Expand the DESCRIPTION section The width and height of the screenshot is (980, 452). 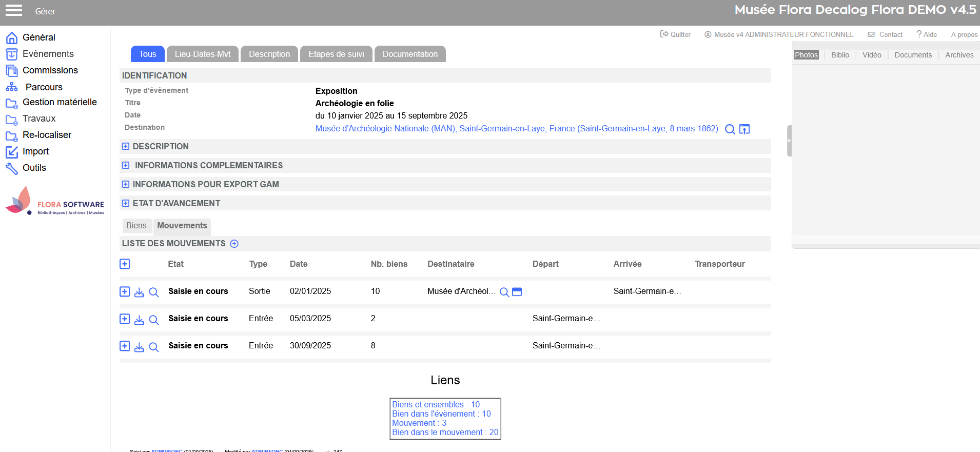tap(126, 147)
